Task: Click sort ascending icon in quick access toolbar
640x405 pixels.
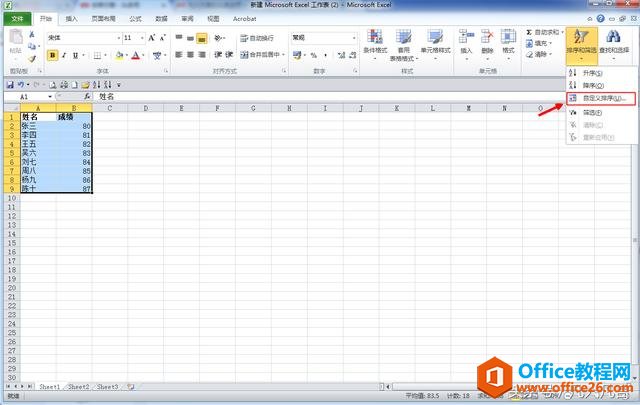Action: pyautogui.click(x=96, y=85)
